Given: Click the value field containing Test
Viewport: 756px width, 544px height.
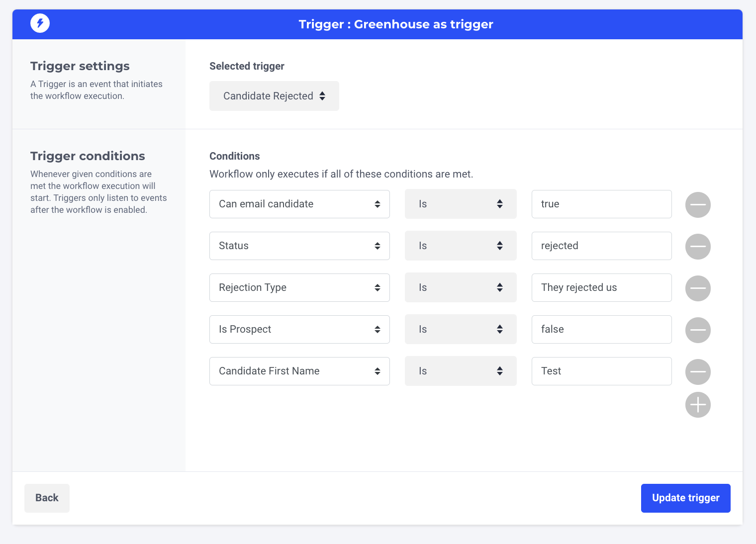Looking at the screenshot, I should point(602,371).
